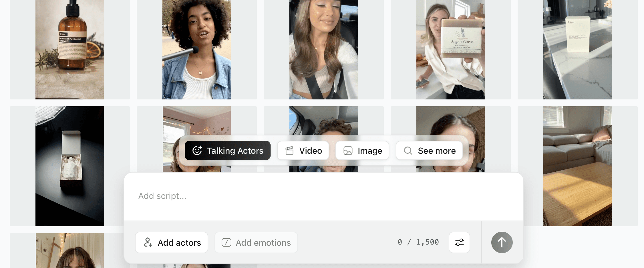Open the curly-haired woman with microphone thumbnail
Screen dimensions: 644x268
tap(197, 50)
